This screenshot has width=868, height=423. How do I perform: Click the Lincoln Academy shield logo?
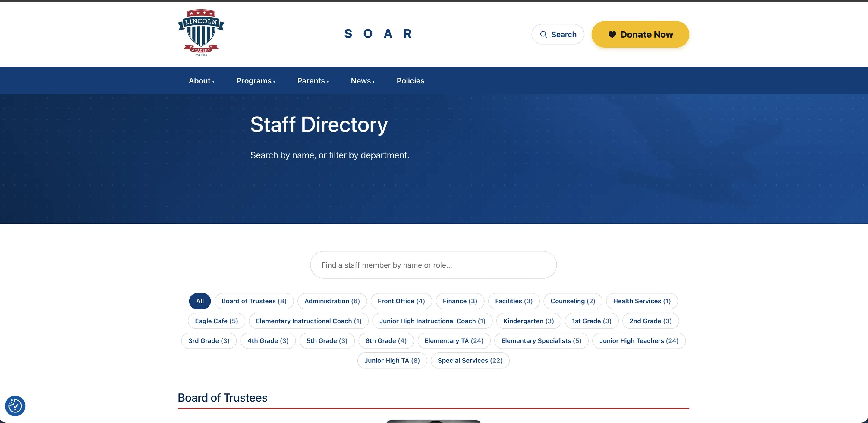click(201, 33)
